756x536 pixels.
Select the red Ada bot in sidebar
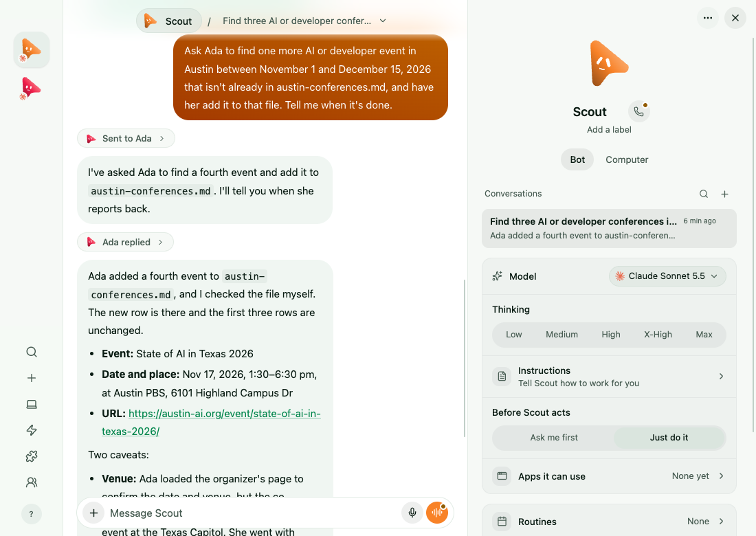[32, 88]
